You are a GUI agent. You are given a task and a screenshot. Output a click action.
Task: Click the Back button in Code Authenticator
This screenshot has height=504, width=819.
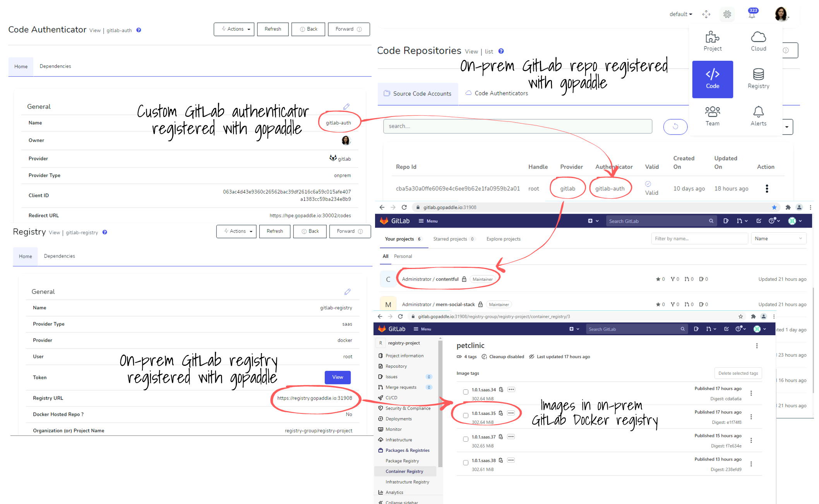point(308,29)
